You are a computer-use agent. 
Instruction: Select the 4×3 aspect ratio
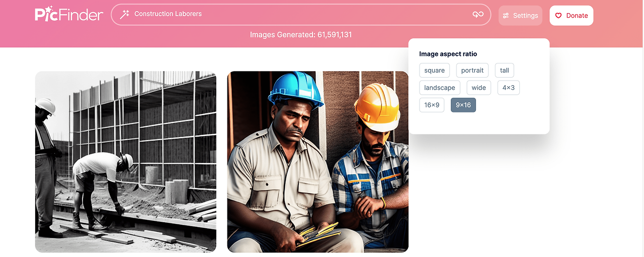point(509,88)
